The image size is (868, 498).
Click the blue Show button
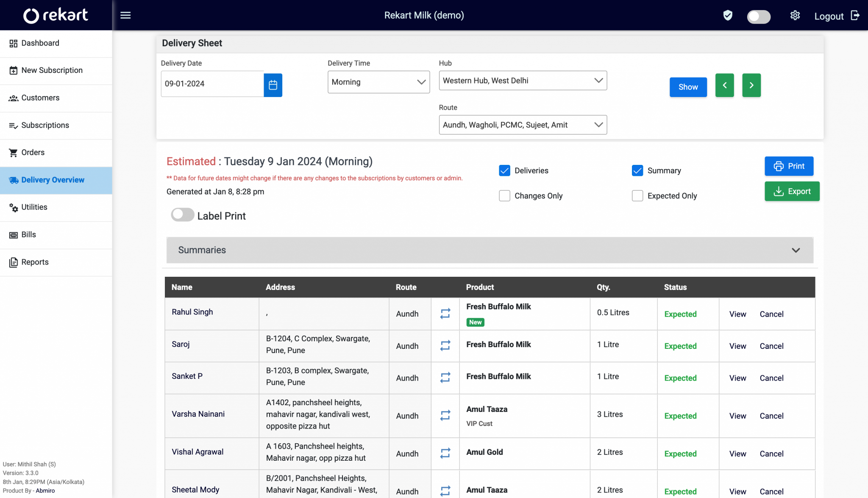click(688, 87)
